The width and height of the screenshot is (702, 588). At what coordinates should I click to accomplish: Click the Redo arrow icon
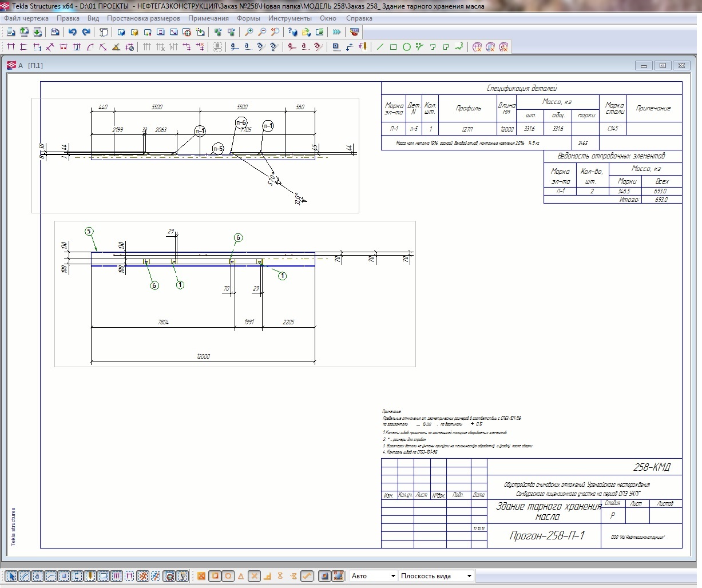86,33
